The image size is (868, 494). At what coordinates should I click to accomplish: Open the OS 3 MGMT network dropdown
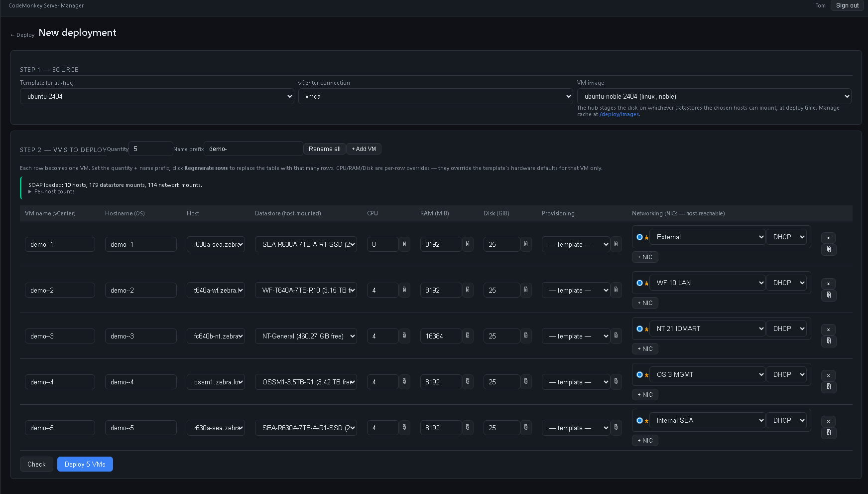[x=707, y=375]
